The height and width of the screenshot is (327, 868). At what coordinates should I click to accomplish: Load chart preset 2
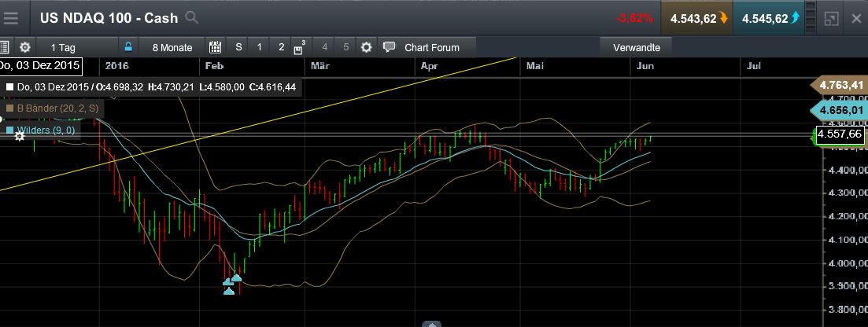coord(281,47)
